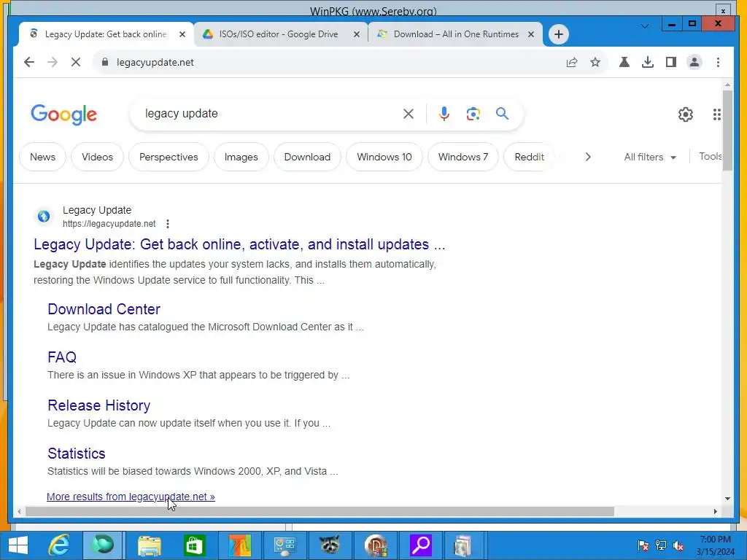
Task: Launch Internet Explorer from the taskbar
Action: coord(58,545)
